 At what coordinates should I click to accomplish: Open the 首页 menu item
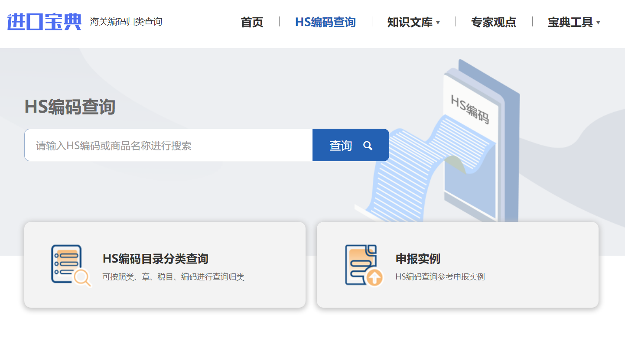(x=251, y=22)
